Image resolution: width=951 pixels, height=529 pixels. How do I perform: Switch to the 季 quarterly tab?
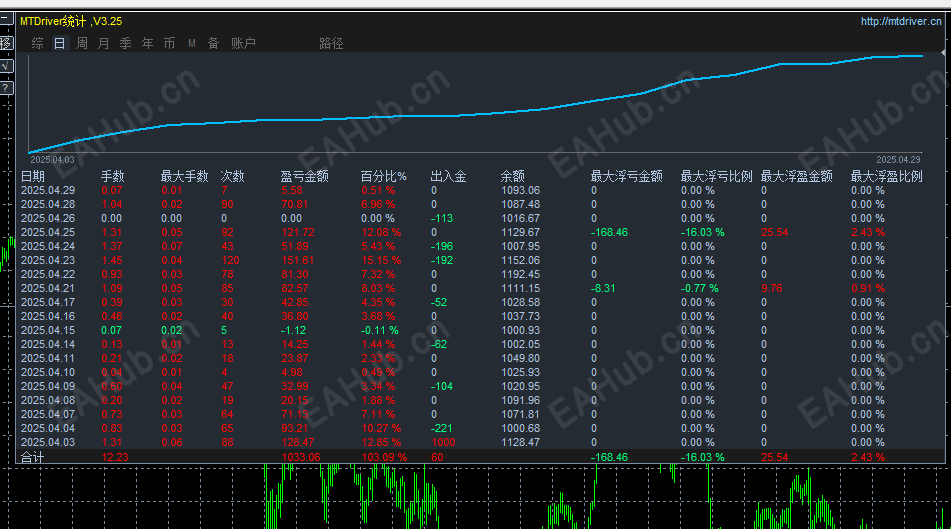pyautogui.click(x=126, y=43)
